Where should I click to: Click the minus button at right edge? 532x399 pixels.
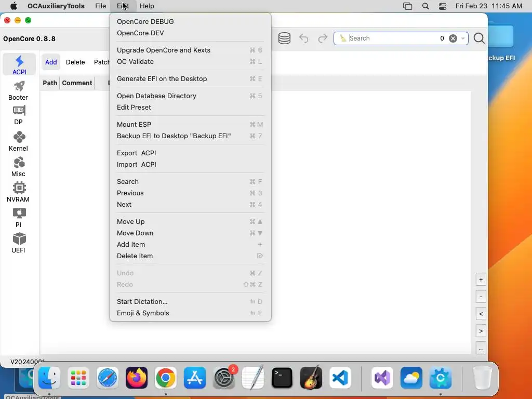(481, 297)
